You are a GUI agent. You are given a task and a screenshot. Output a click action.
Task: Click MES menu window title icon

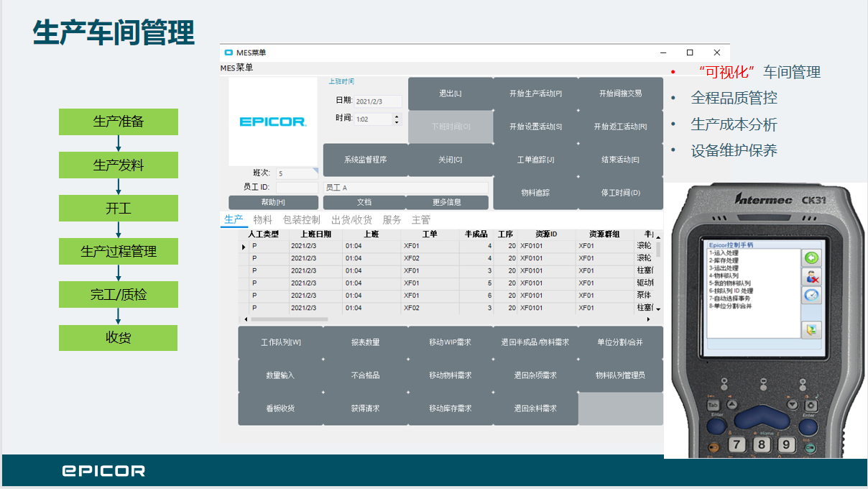228,52
